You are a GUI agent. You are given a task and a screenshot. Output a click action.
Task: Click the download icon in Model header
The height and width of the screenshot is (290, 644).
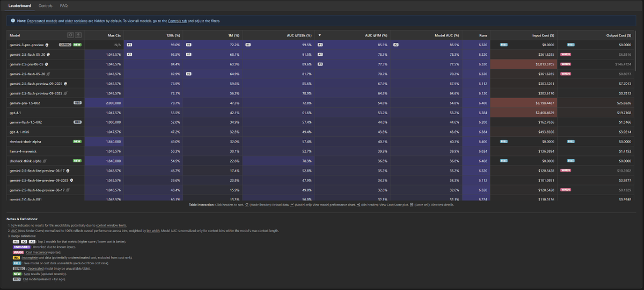78,35
